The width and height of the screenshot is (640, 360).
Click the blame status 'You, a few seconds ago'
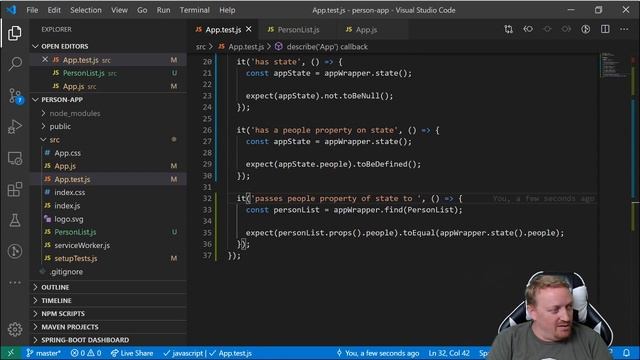[x=378, y=353]
